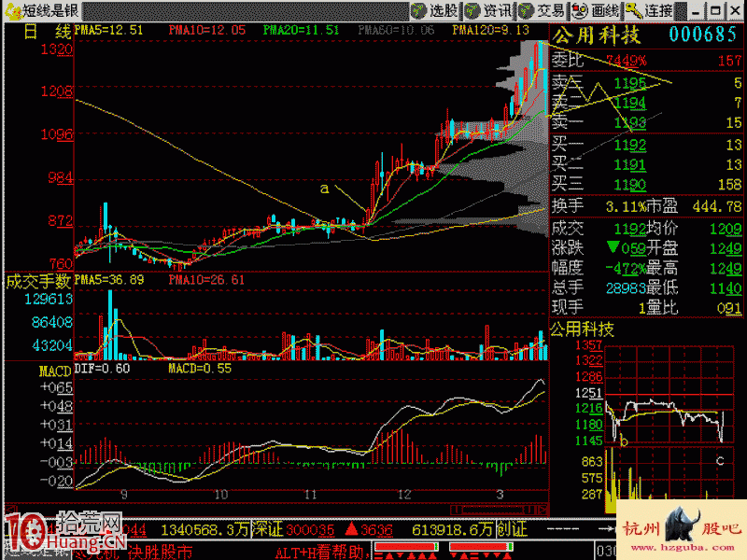Click the PMA120=9.13 label
Viewport: 747px width, 560px height.
491,30
